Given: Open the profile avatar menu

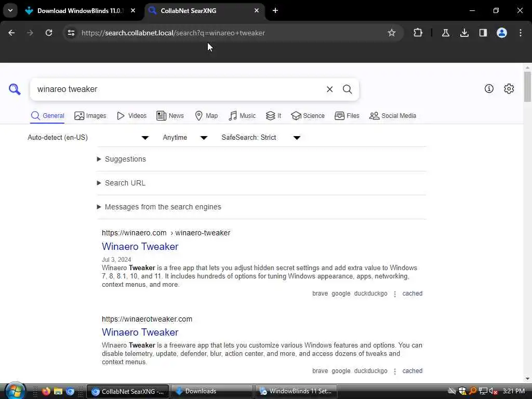Looking at the screenshot, I should 502,33.
